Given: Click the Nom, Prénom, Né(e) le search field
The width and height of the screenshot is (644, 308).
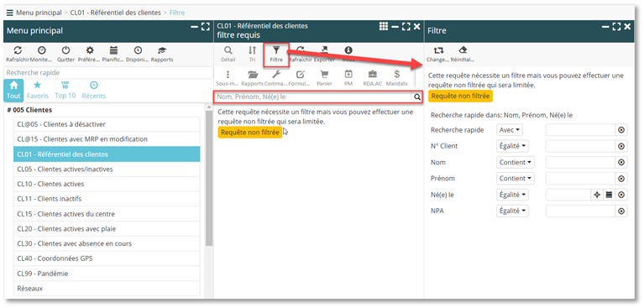Looking at the screenshot, I should point(313,97).
